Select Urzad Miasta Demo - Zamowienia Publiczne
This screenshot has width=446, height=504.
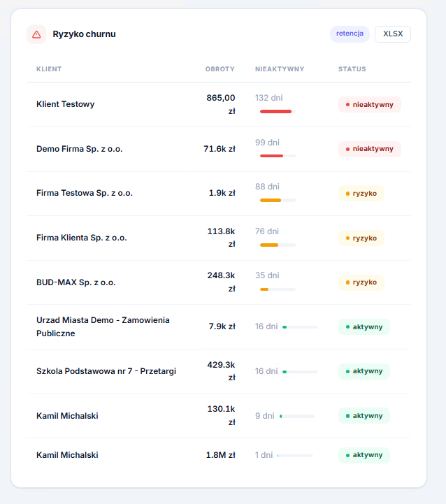(103, 326)
